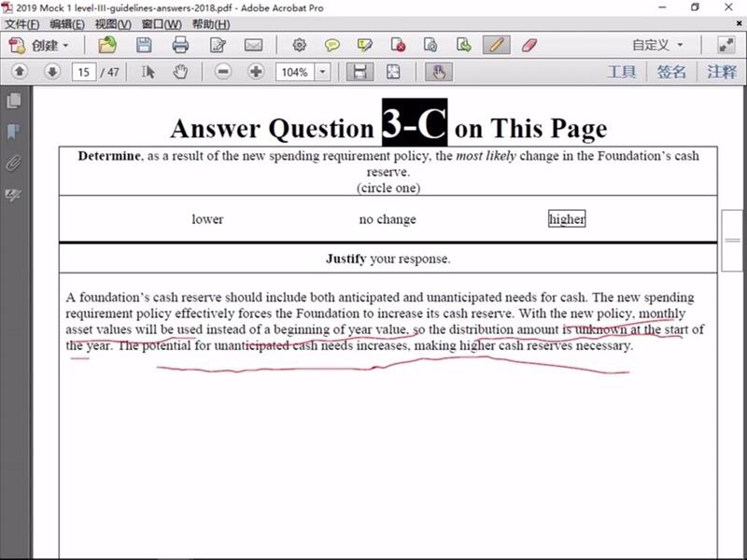Select the highlight text tool

(364, 45)
